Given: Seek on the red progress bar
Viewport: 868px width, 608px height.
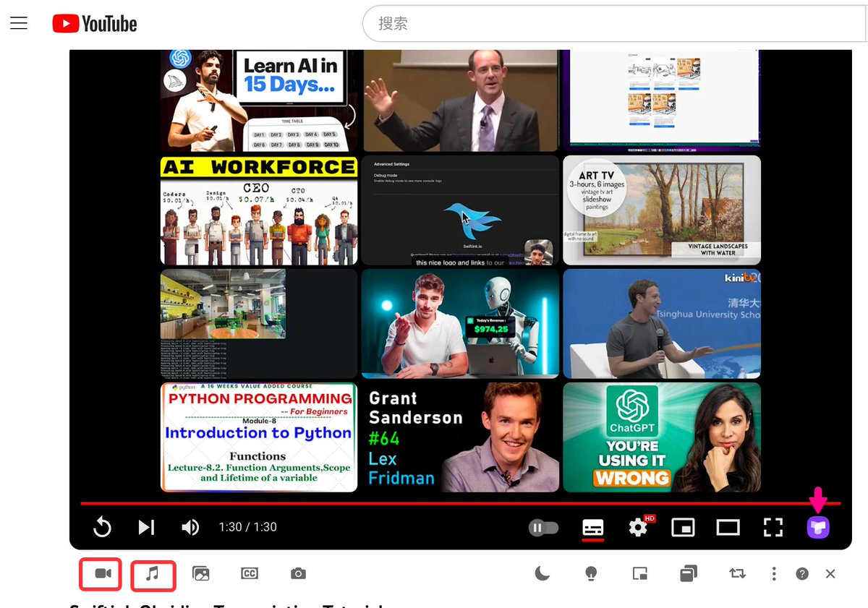Looking at the screenshot, I should tap(460, 503).
